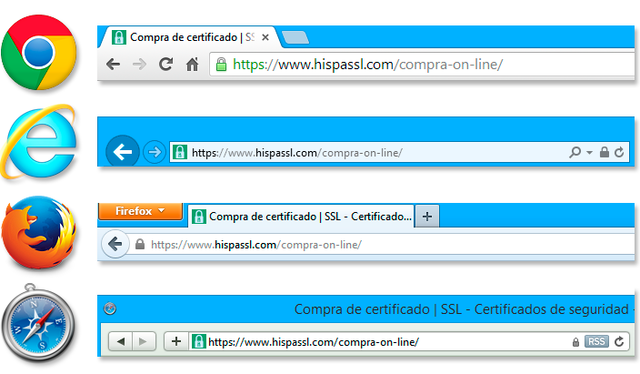Click the favicon on the Chrome tab
The image size is (640, 374).
(x=119, y=37)
